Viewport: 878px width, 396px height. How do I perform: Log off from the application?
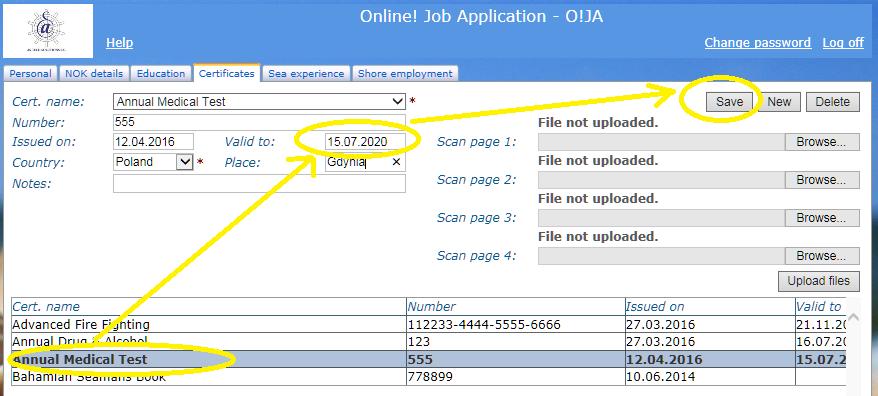(x=843, y=43)
